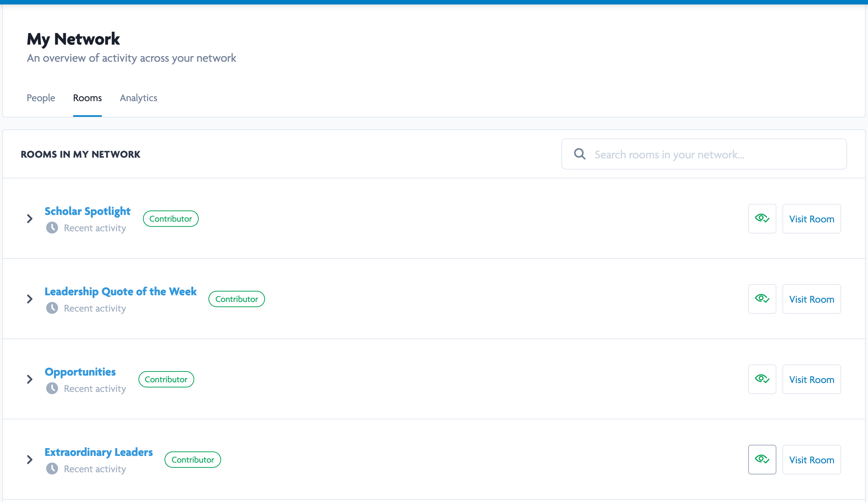868x502 pixels.
Task: Select the Rooms tab
Action: tap(87, 98)
